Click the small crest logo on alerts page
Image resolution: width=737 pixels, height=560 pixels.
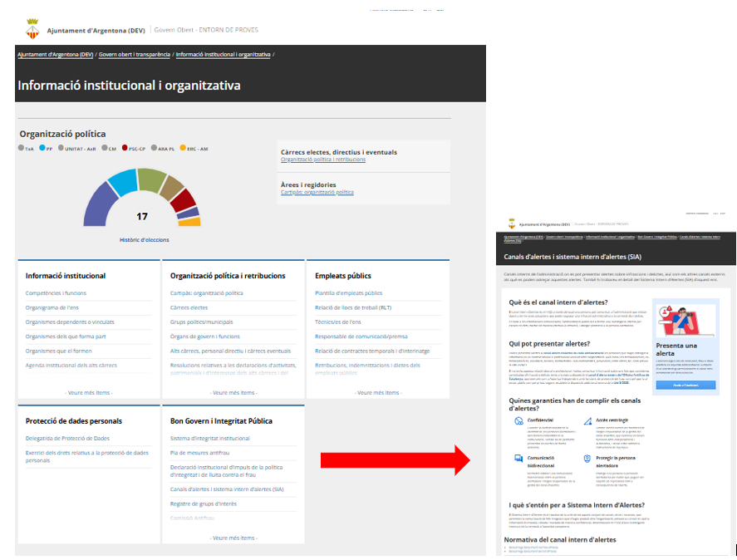click(511, 224)
